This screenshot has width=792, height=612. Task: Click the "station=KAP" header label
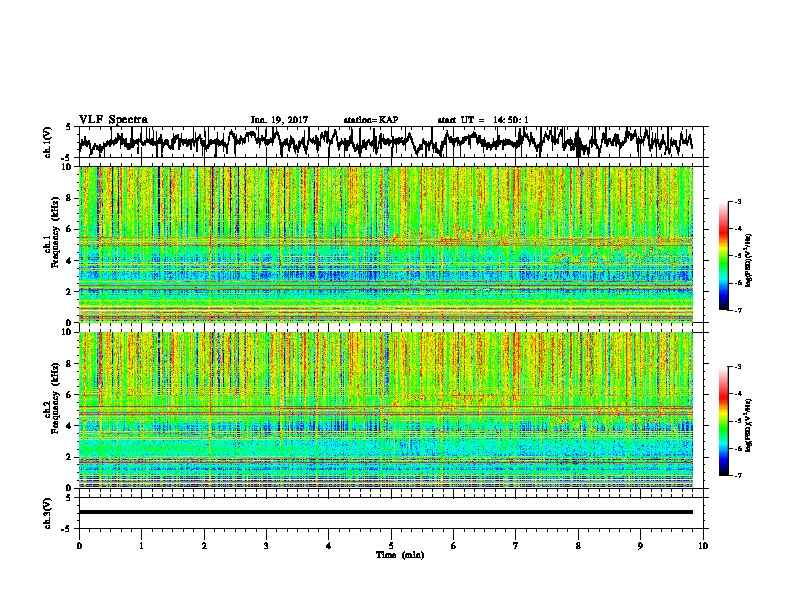(x=371, y=120)
